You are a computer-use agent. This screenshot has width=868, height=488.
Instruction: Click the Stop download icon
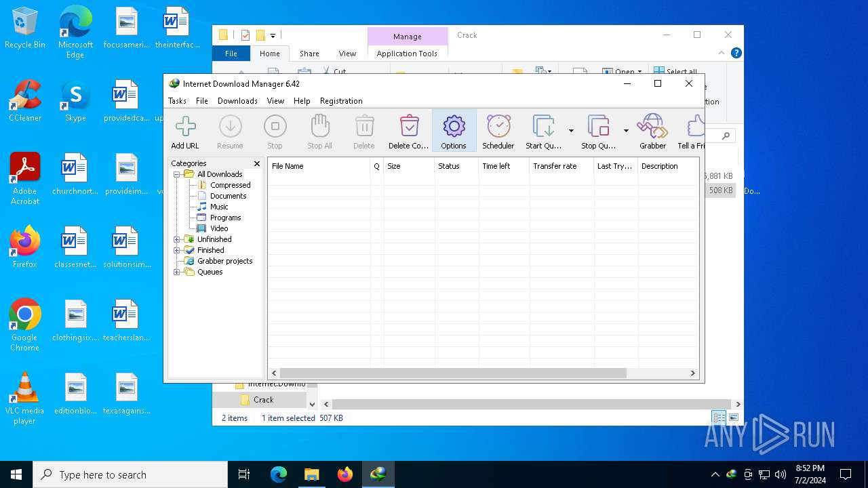(x=275, y=131)
